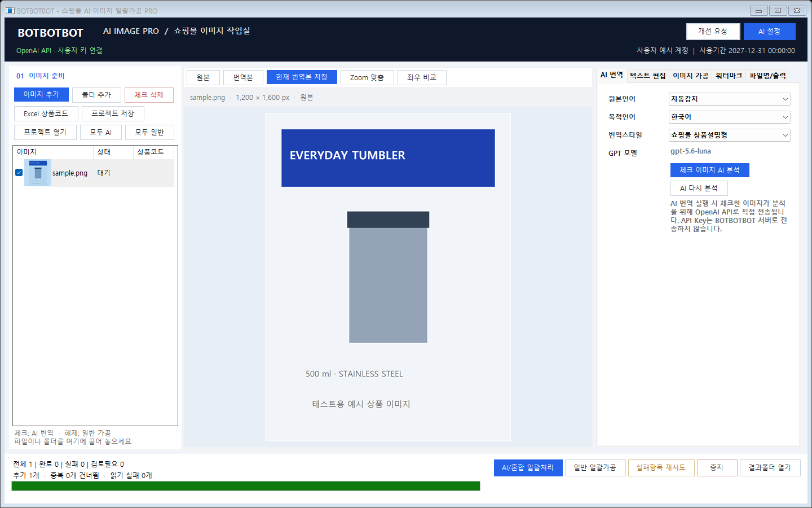This screenshot has height=508, width=812.
Task: Click 결과폴더 열기 button
Action: coord(770,467)
